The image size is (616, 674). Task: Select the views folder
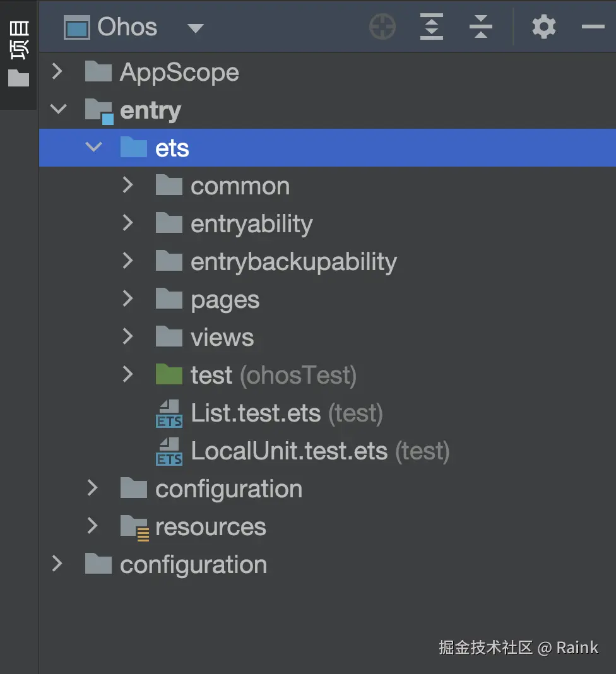[222, 338]
